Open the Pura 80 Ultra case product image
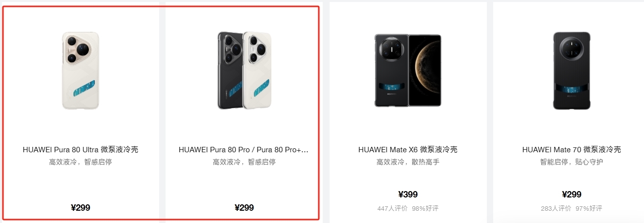Screen dimensions: 644x223 [x=81, y=70]
